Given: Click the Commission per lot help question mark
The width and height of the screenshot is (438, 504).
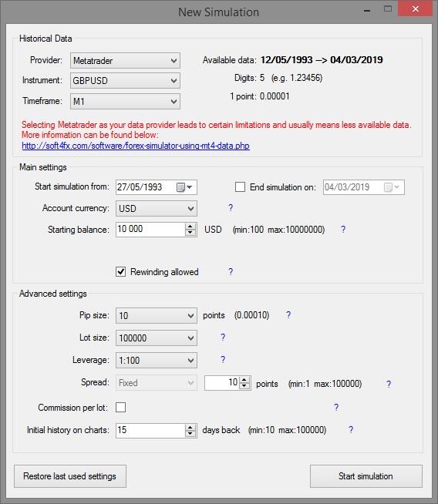Looking at the screenshot, I should click(336, 407).
